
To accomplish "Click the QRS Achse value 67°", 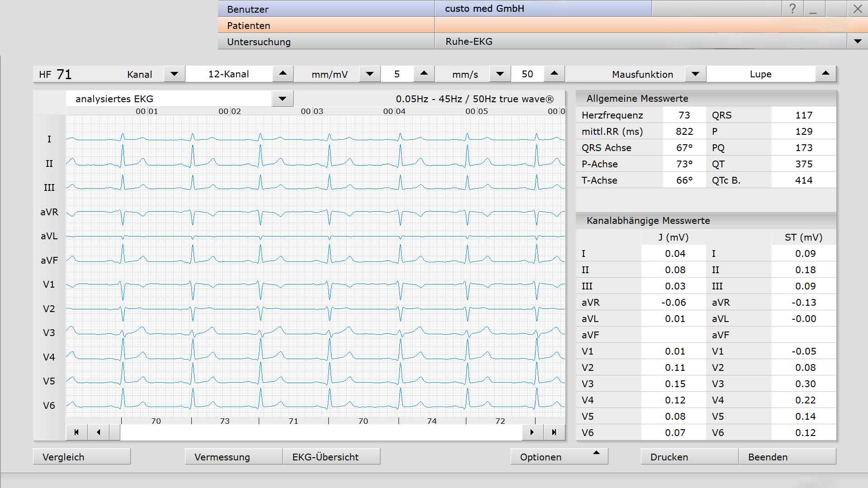I will pos(684,147).
